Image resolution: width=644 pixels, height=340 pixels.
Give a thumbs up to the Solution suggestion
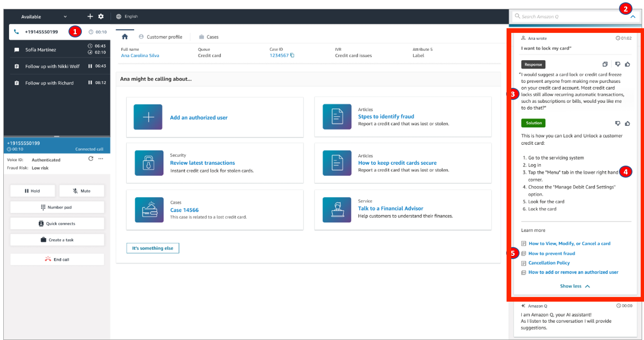[627, 123]
